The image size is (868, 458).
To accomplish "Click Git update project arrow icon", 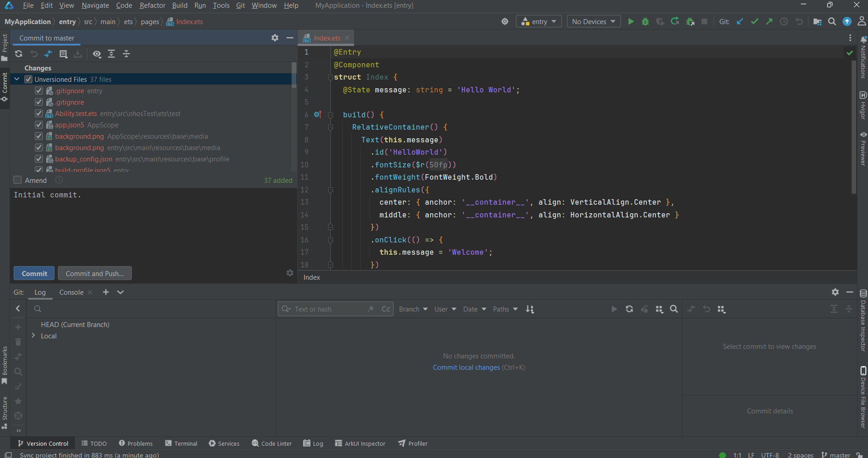I will point(740,21).
